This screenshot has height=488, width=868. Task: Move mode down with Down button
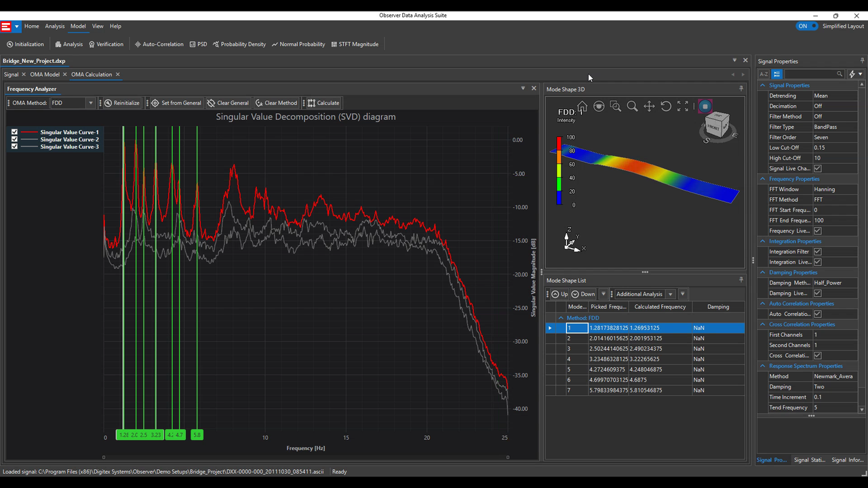[583, 294]
